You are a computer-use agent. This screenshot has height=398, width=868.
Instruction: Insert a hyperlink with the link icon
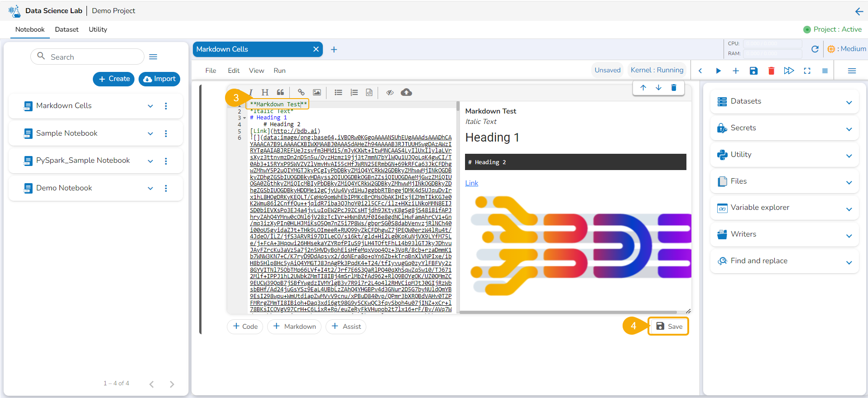pyautogui.click(x=301, y=92)
